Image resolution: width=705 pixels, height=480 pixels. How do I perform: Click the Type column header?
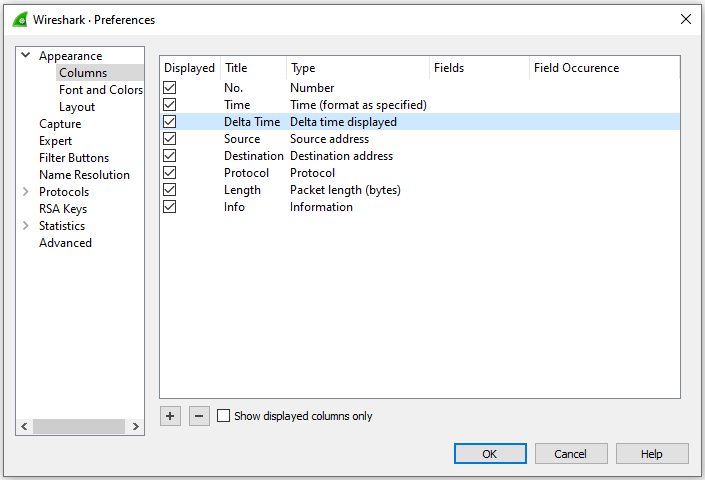pos(358,68)
